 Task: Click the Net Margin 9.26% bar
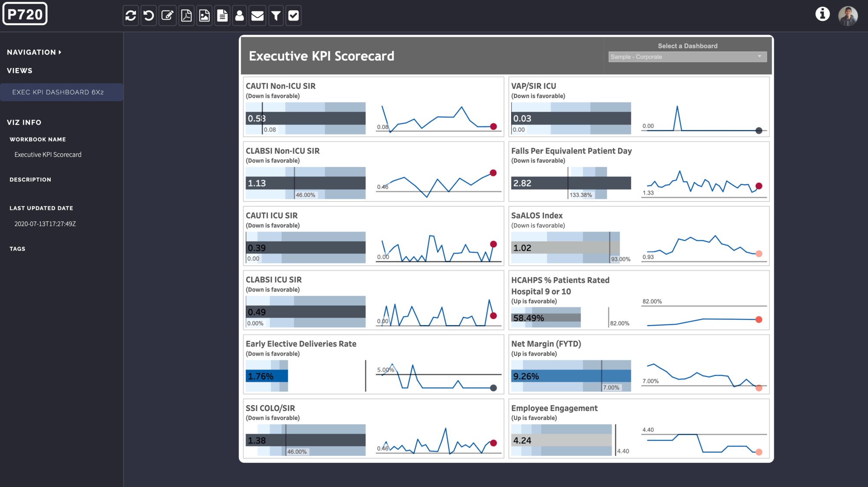tap(571, 376)
